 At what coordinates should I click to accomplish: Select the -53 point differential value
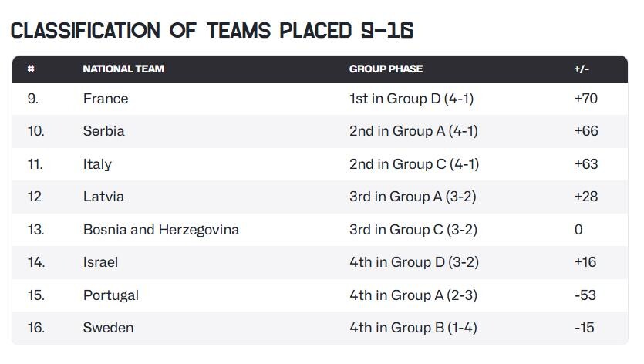pos(585,295)
